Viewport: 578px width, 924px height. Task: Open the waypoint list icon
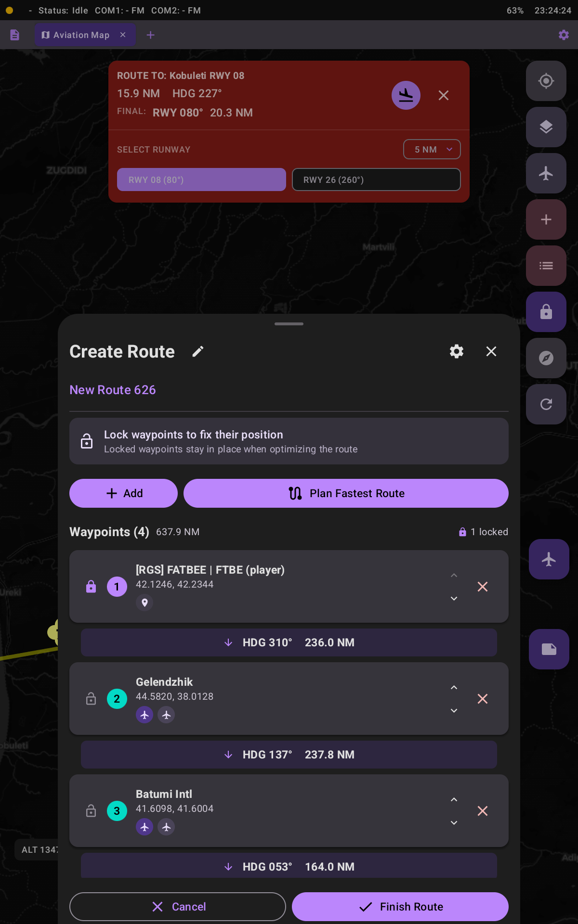pos(546,265)
